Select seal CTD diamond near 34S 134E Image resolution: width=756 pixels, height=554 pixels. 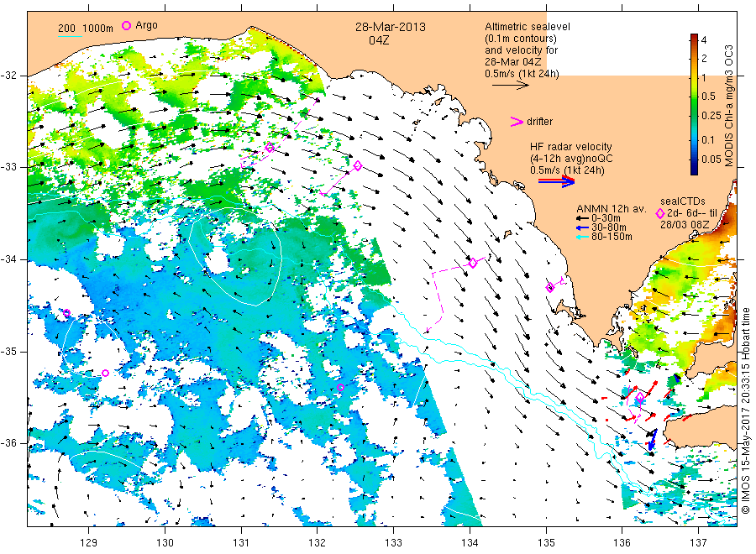tap(473, 263)
